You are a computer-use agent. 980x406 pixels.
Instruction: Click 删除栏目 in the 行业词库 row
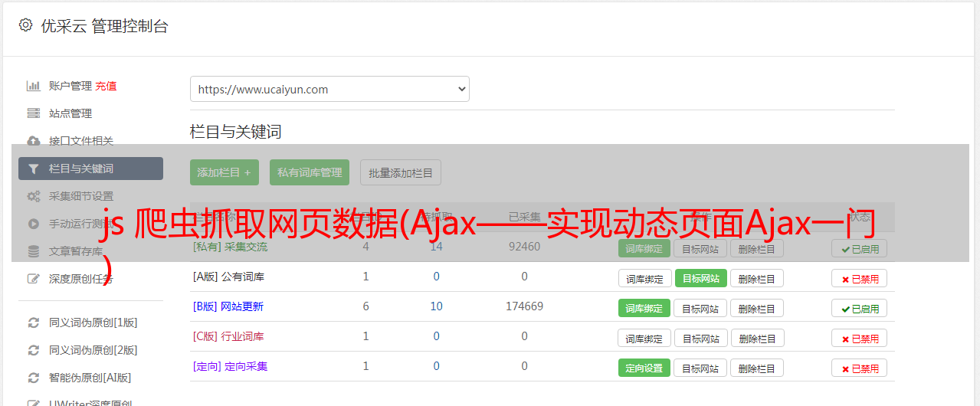[757, 339]
